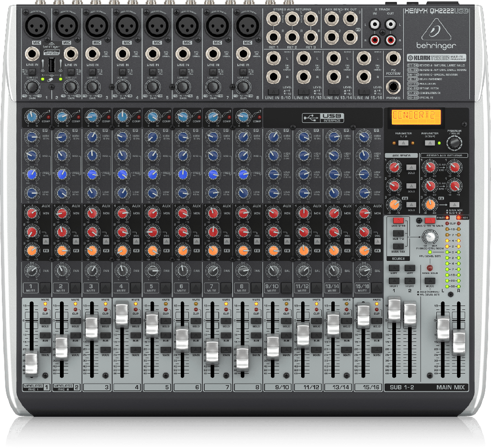Viewport: 491px width, 448px height.
Task: Click the Klark Teknik Multi-FX badge
Action: click(x=437, y=58)
